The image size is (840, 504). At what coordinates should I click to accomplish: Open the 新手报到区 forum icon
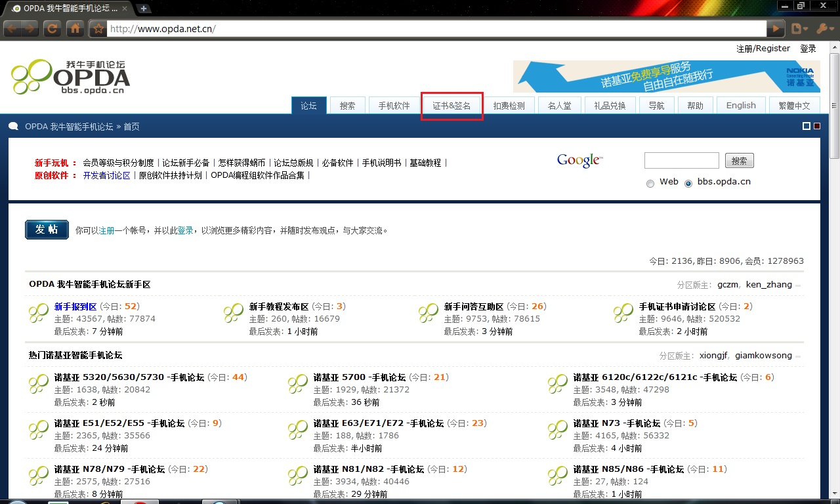point(39,313)
